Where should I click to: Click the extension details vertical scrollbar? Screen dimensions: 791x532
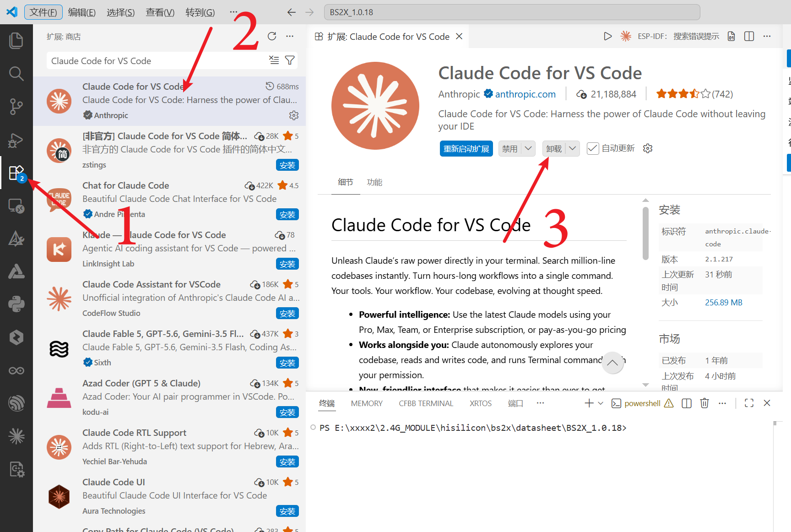click(645, 233)
